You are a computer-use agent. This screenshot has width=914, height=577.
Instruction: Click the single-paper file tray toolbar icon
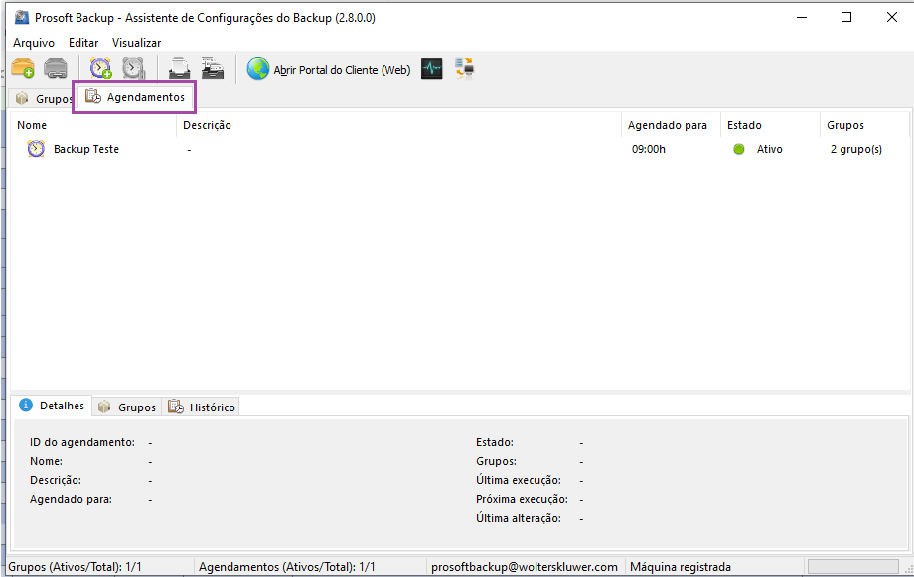179,69
